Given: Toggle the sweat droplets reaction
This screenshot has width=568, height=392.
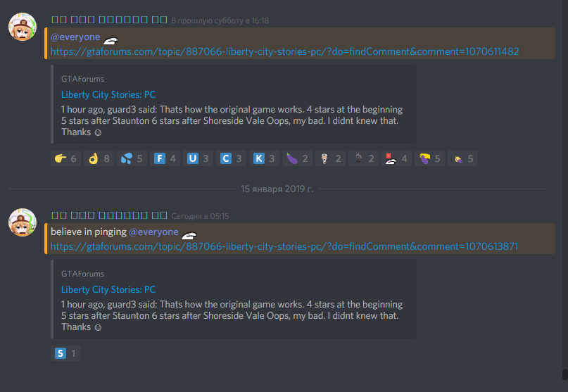Looking at the screenshot, I should (132, 158).
